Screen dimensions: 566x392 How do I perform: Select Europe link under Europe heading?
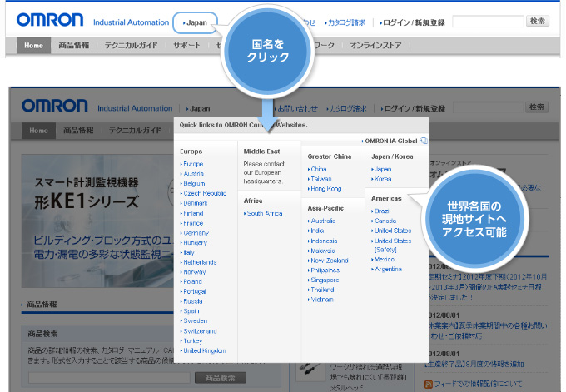click(x=191, y=164)
